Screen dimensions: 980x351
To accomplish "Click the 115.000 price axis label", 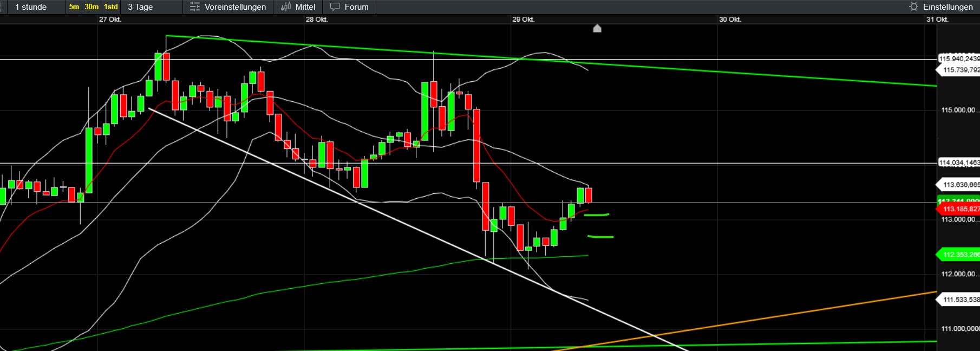I will pos(960,110).
